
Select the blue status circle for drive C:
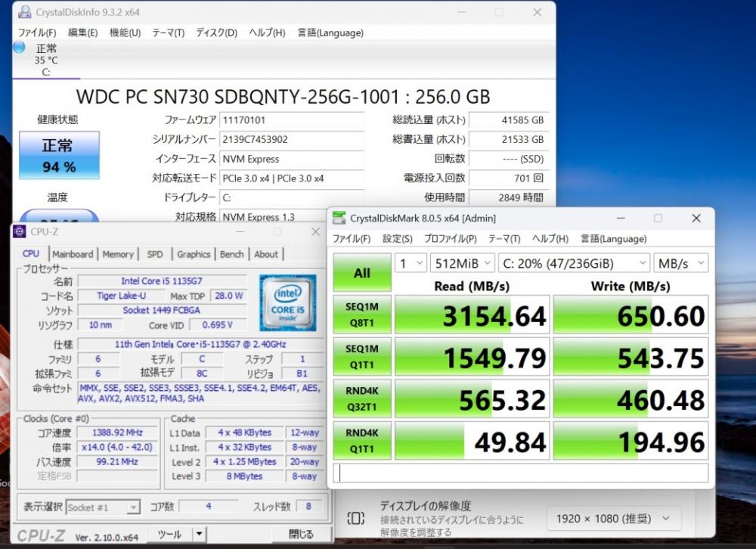pos(20,48)
